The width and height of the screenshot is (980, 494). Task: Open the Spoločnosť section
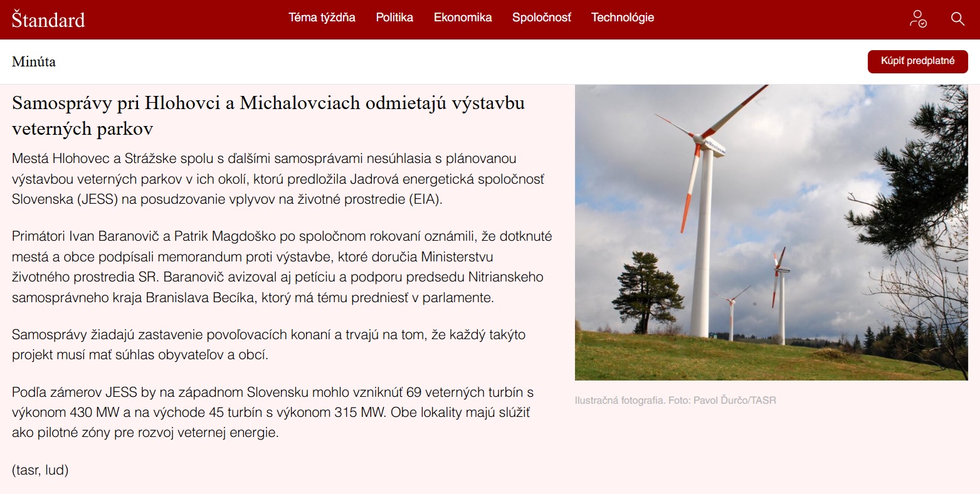[542, 18]
